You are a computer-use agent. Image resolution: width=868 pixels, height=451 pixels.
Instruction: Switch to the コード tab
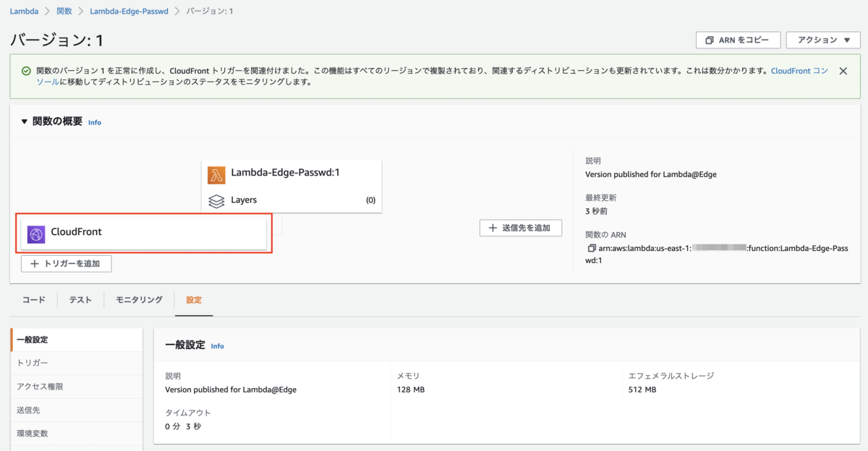point(33,300)
